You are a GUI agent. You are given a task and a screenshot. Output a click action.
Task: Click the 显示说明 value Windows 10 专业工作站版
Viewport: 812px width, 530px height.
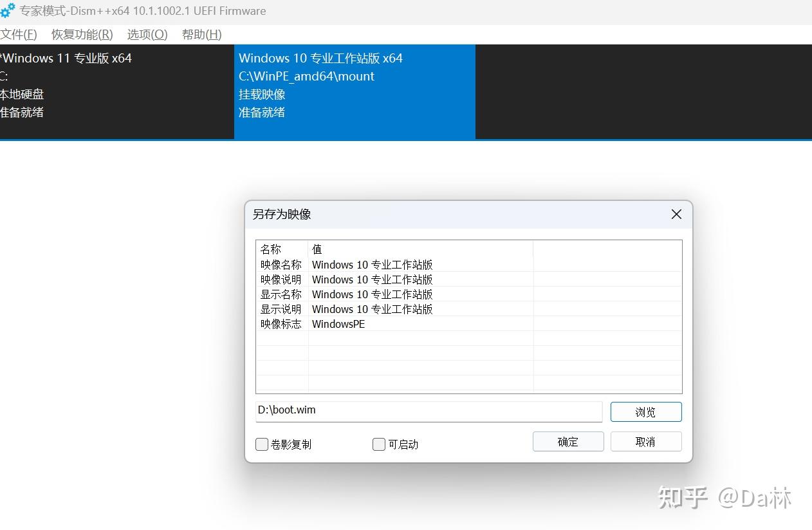(373, 309)
